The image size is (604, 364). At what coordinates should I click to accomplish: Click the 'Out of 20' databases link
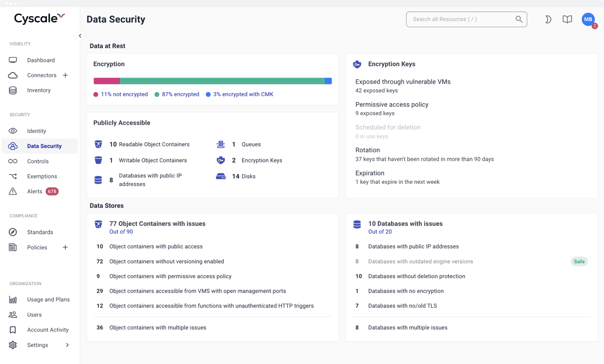point(380,232)
